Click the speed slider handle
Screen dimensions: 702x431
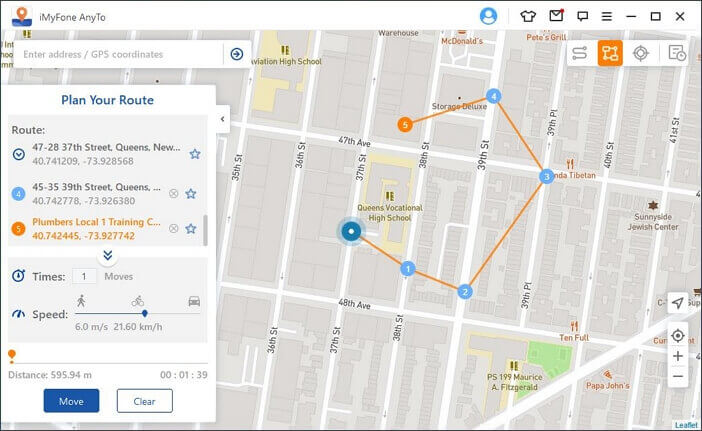point(145,314)
